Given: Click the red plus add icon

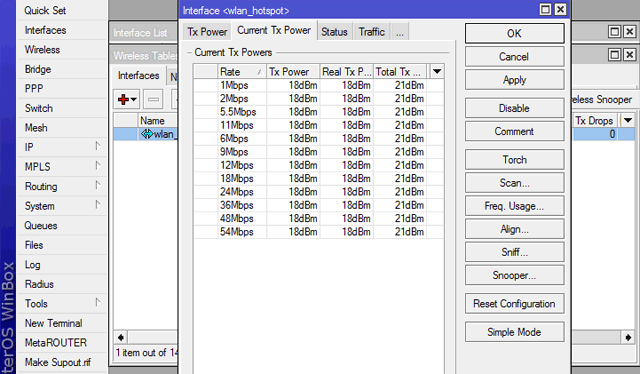Looking at the screenshot, I should tap(123, 99).
